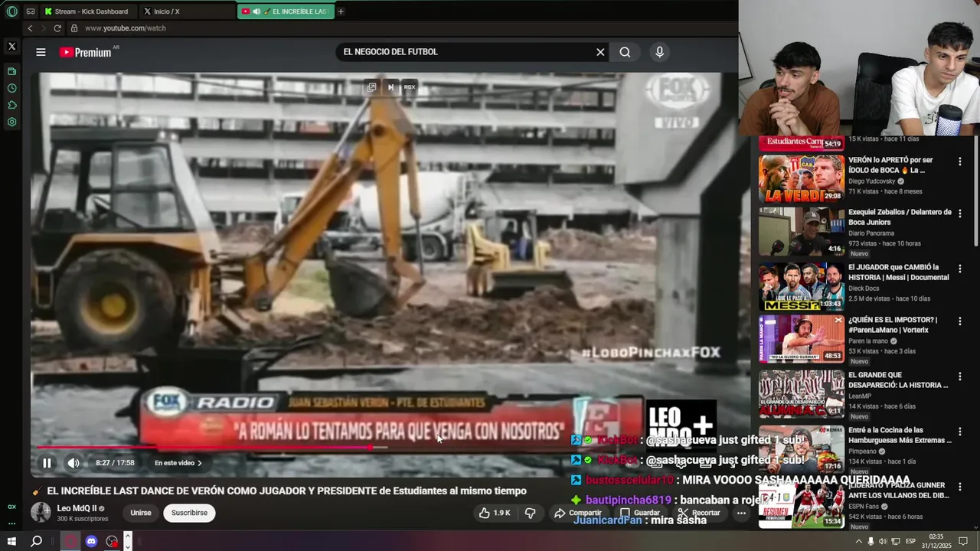The height and width of the screenshot is (551, 980).
Task: Run search with magnifying glass button
Action: pyautogui.click(x=625, y=52)
